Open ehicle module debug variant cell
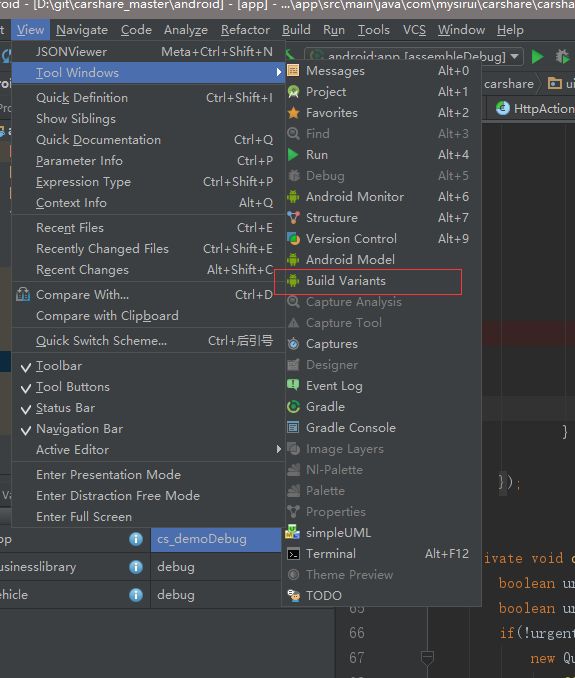575x678 pixels. click(216, 595)
